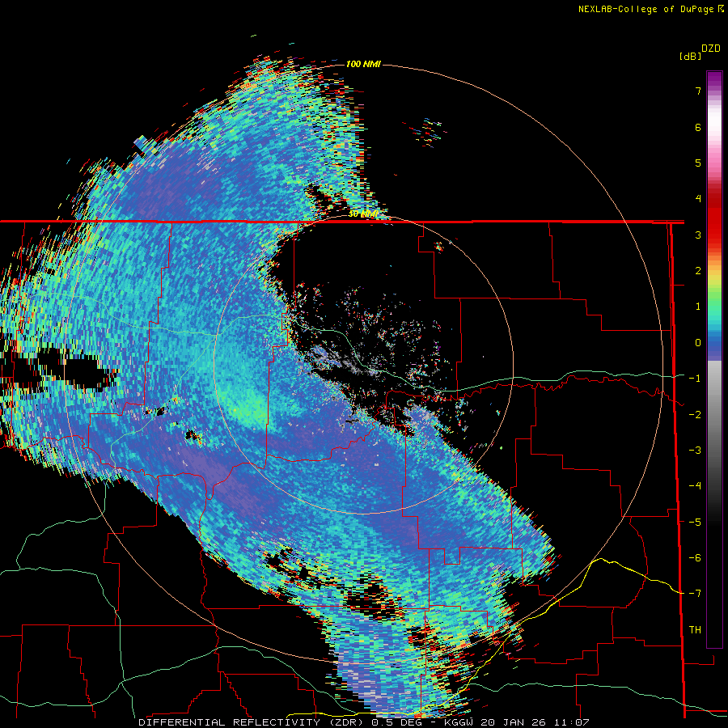The width and height of the screenshot is (728, 728).
Task: Click the -7 value on color scale
Action: point(695,594)
